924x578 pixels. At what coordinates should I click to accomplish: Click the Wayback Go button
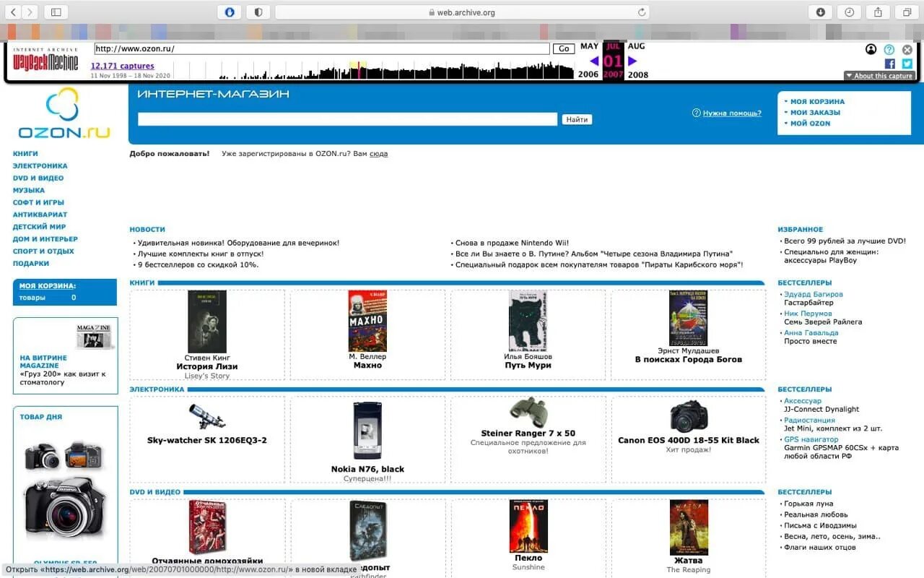(564, 49)
